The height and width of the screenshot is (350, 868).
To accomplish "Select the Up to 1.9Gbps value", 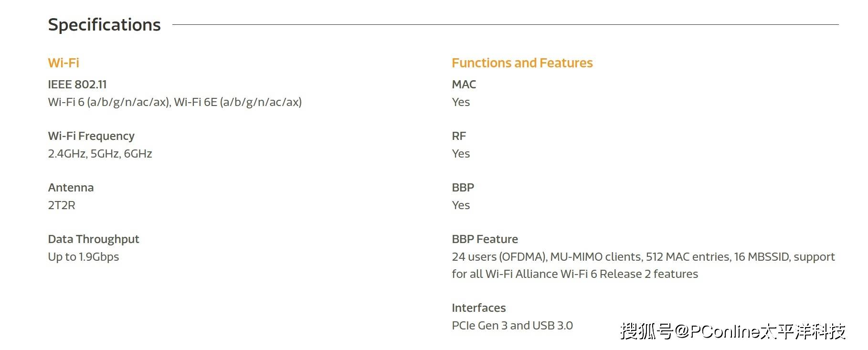I will 84,257.
